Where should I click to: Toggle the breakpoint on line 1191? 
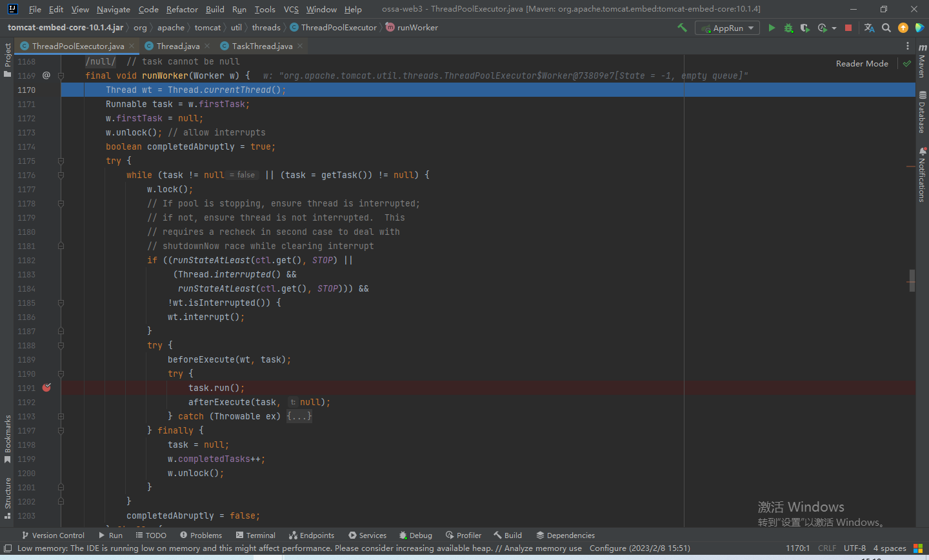[46, 388]
